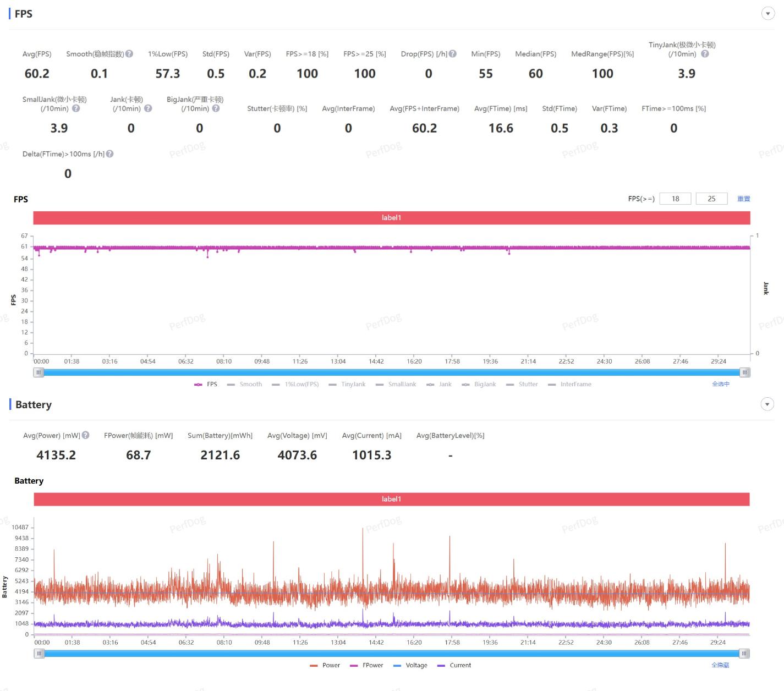Click help icon next to Avg(Power) [mW]
The image size is (784, 691).
85,435
